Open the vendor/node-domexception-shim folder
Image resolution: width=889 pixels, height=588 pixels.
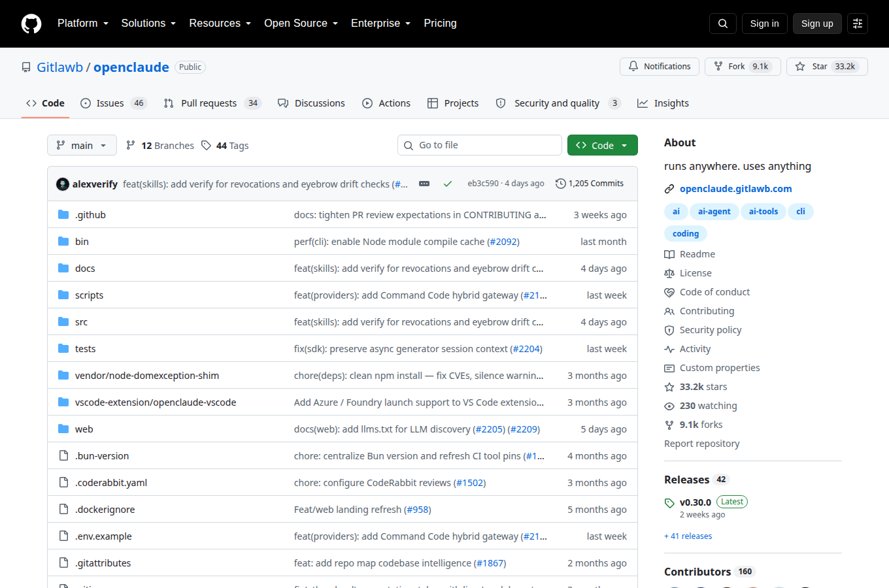147,376
